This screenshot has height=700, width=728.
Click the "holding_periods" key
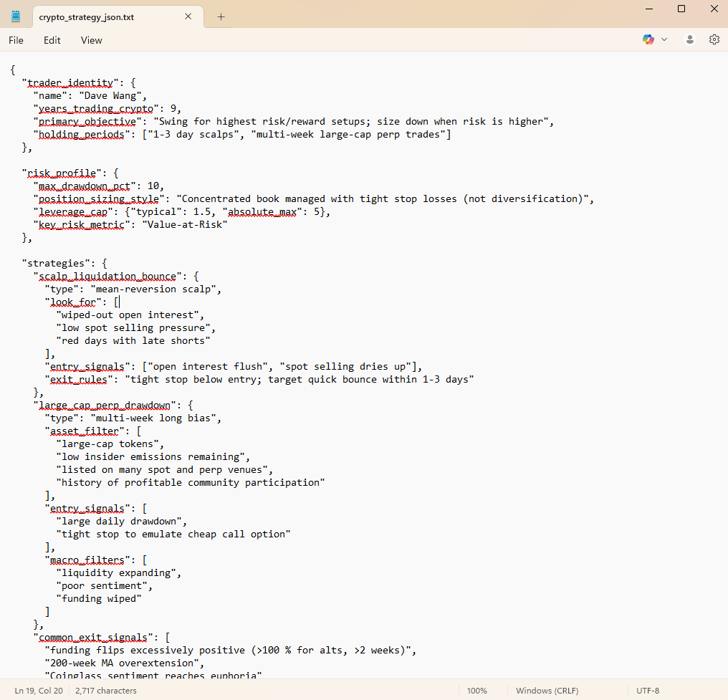pyautogui.click(x=82, y=135)
